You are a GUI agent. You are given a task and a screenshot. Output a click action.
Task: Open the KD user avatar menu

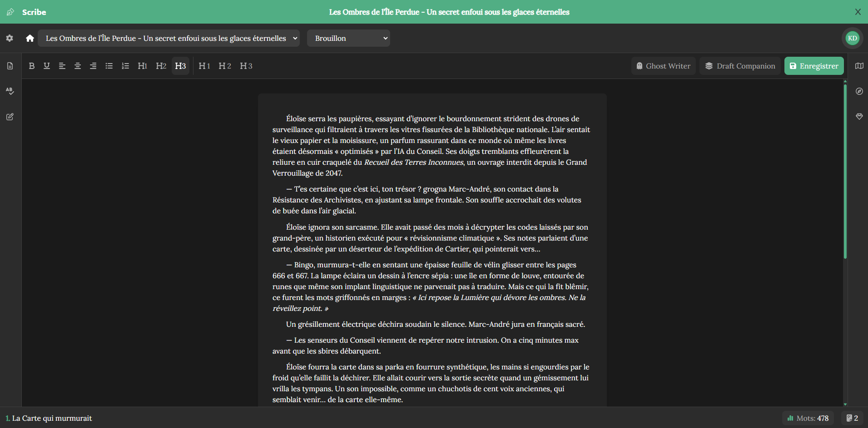click(852, 38)
